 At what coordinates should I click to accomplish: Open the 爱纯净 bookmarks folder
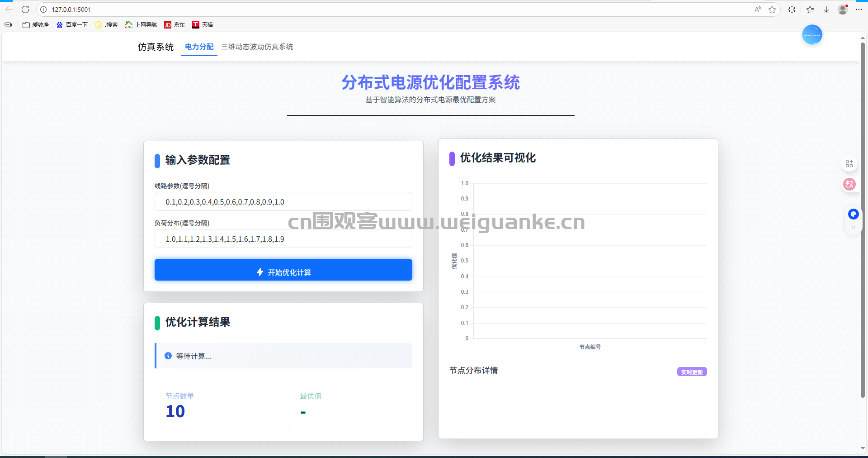36,25
